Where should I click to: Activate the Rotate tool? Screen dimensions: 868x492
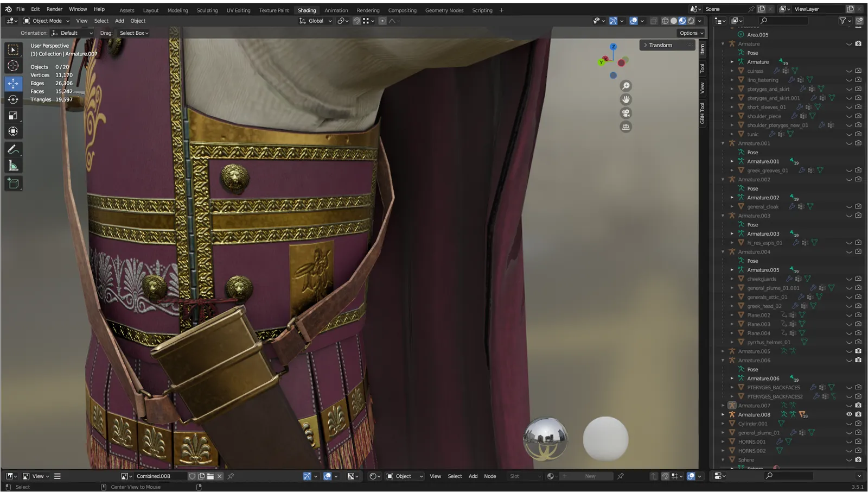coord(13,99)
